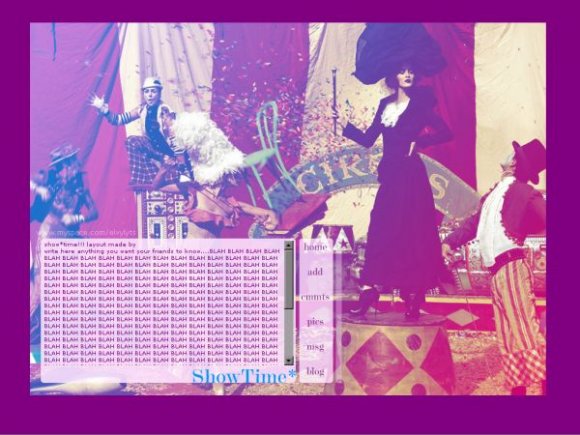The image size is (580, 435).
Task: Click the myspace.com URL watermark
Action: 88,233
